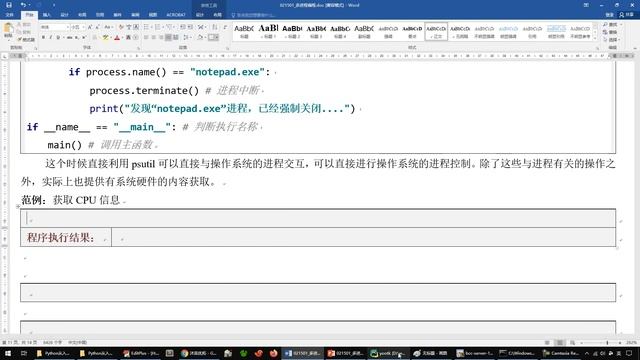Image resolution: width=640 pixels, height=360 pixels.
Task: Toggle italic formatting
Action: pos(51,38)
